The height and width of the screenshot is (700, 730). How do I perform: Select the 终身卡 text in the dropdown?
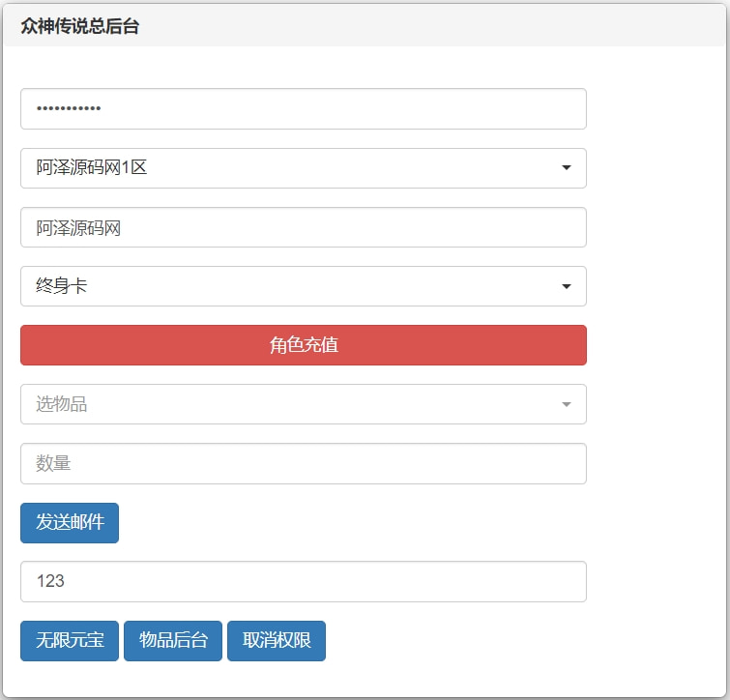click(x=62, y=286)
